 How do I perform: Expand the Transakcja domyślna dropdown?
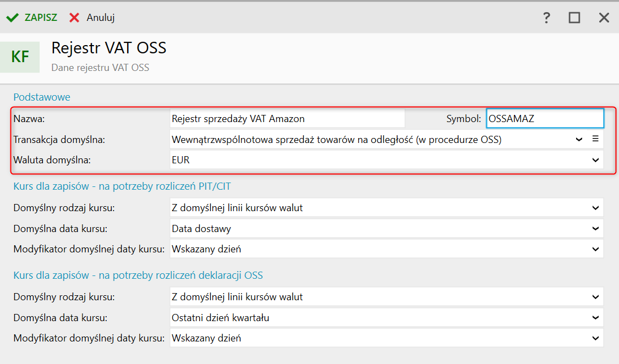pos(579,140)
